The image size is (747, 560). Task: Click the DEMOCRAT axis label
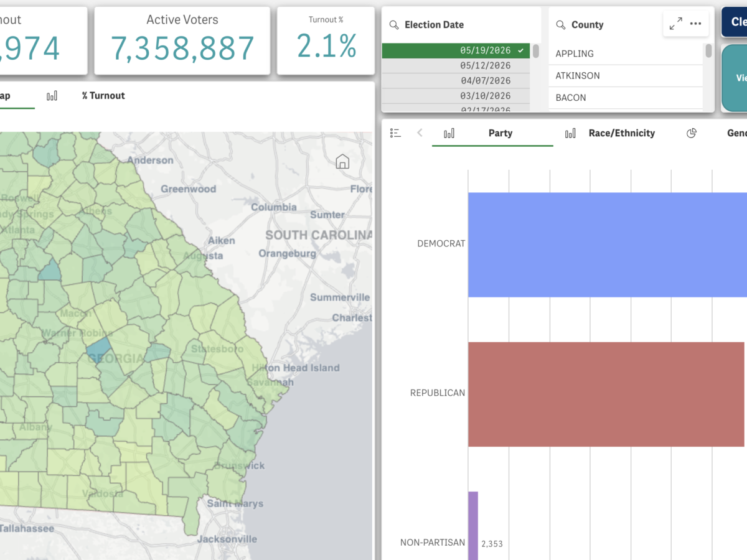441,244
